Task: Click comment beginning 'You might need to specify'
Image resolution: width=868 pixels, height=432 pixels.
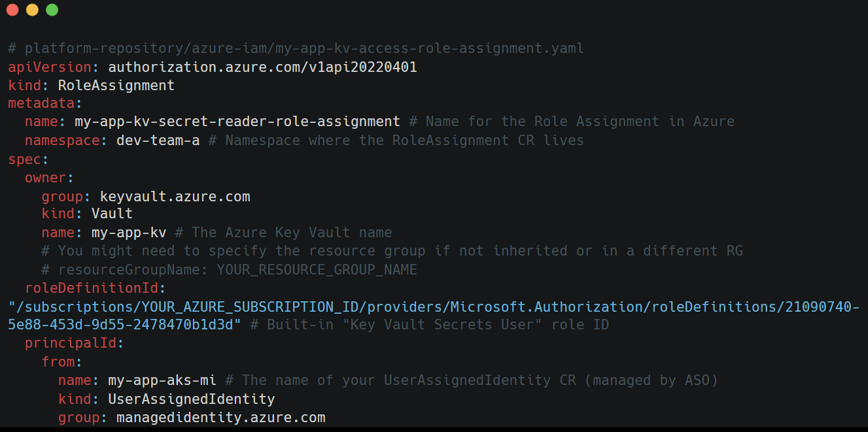Action: click(x=392, y=251)
